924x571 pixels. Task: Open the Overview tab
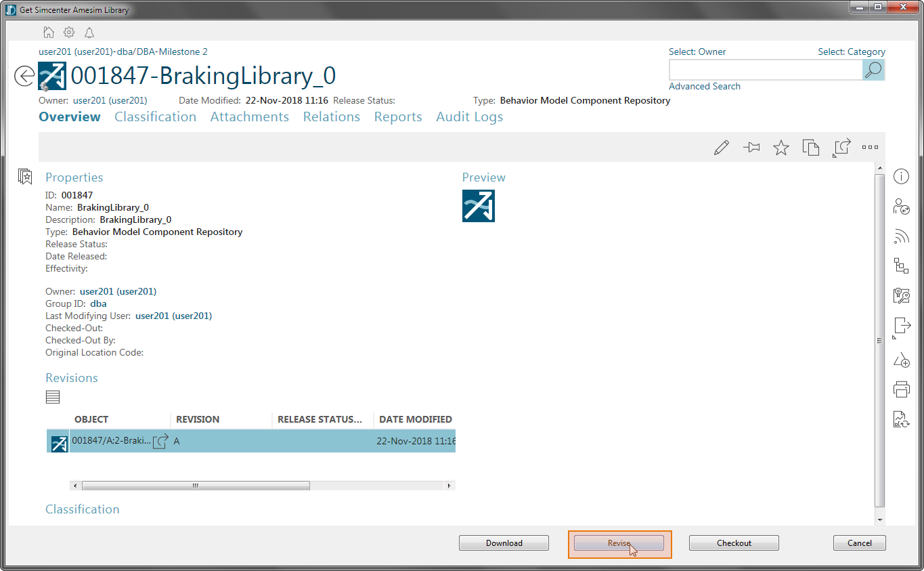[x=70, y=117]
